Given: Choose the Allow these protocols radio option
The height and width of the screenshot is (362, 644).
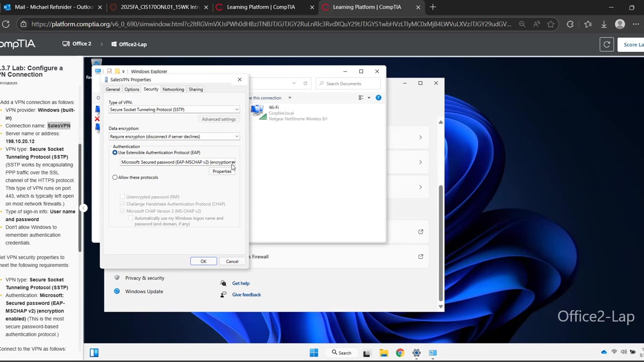Looking at the screenshot, I should pyautogui.click(x=115, y=177).
